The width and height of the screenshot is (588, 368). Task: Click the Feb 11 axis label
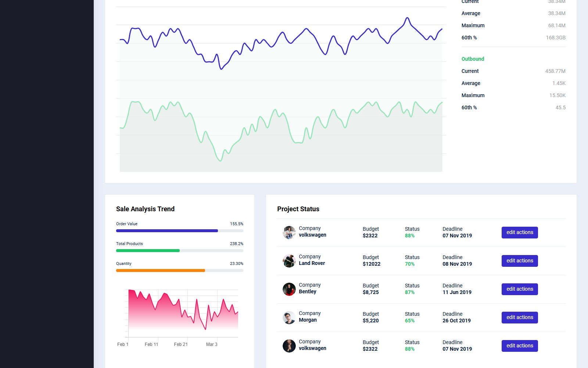[151, 344]
